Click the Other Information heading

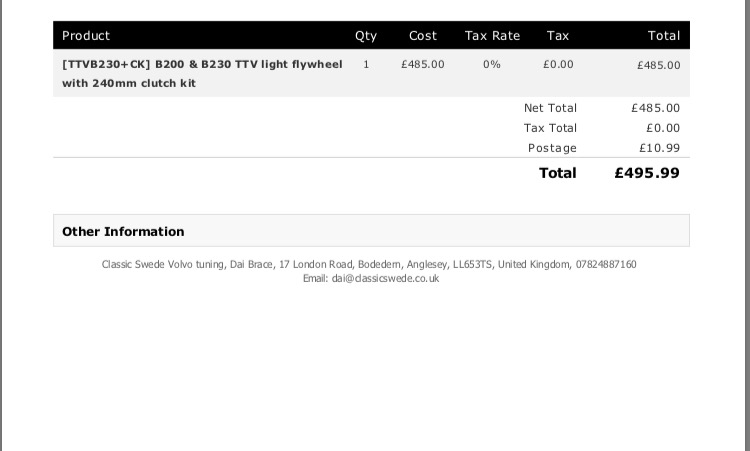[123, 231]
